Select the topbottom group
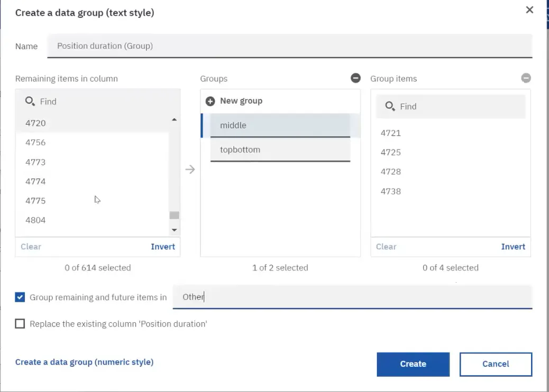This screenshot has height=392, width=549. click(x=280, y=150)
